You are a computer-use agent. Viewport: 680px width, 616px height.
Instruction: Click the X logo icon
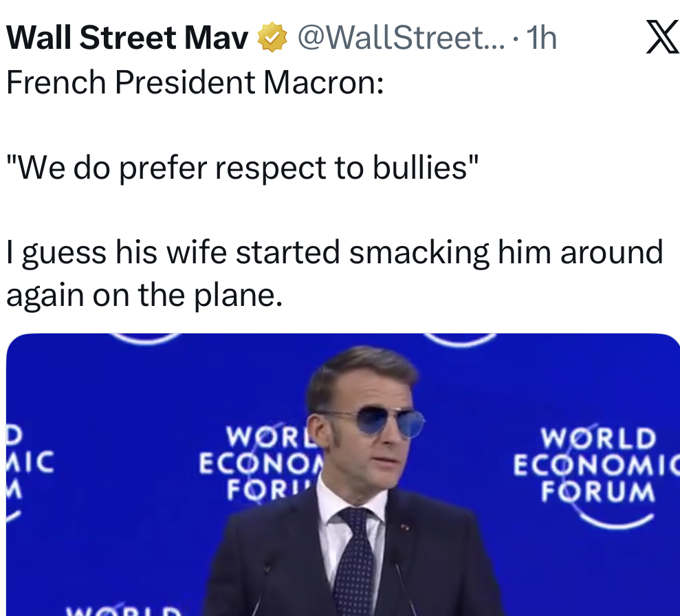(x=662, y=38)
